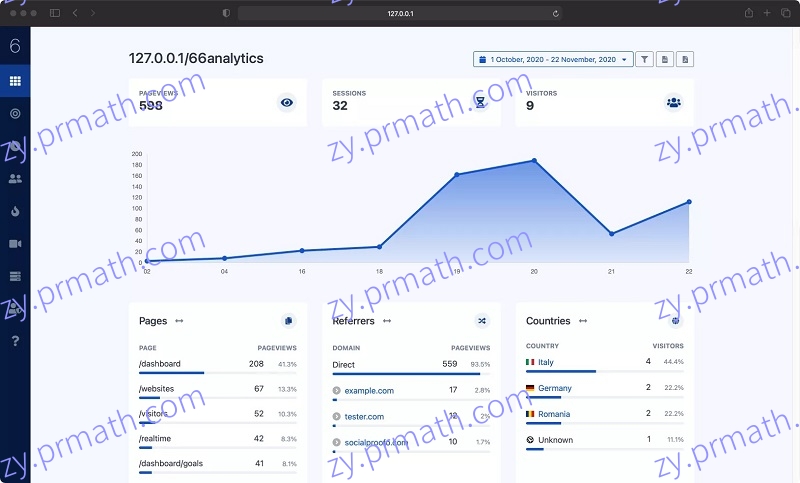Click the visitors group icon in card
Viewport: 800px width, 483px height.
click(x=673, y=103)
